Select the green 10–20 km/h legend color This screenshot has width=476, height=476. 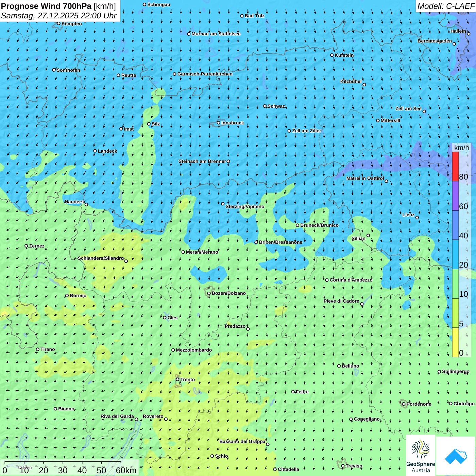[x=455, y=284]
